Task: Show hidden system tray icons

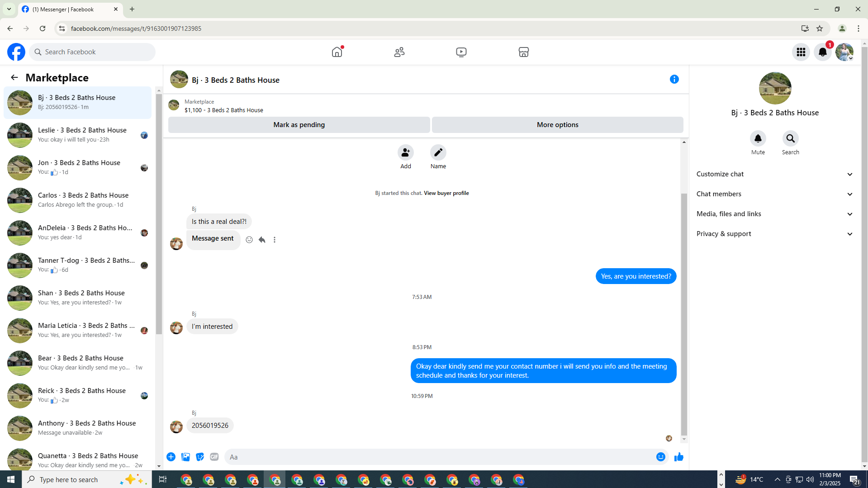Action: pyautogui.click(x=778, y=479)
